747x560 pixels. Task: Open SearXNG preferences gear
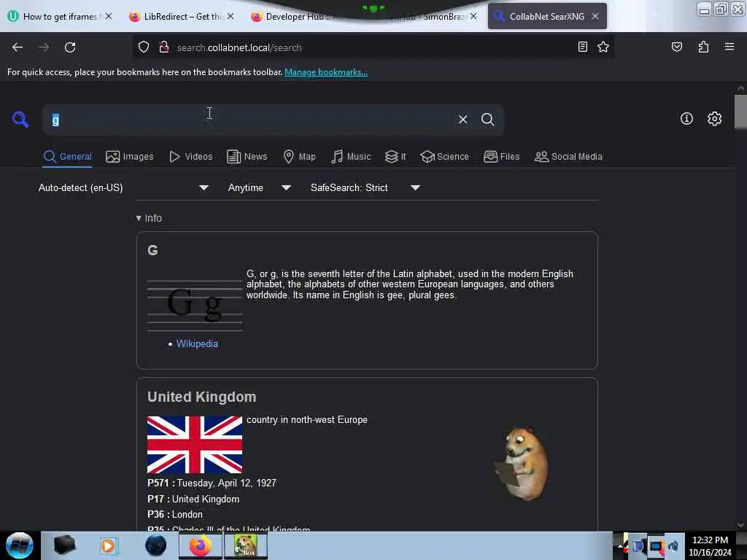[714, 119]
